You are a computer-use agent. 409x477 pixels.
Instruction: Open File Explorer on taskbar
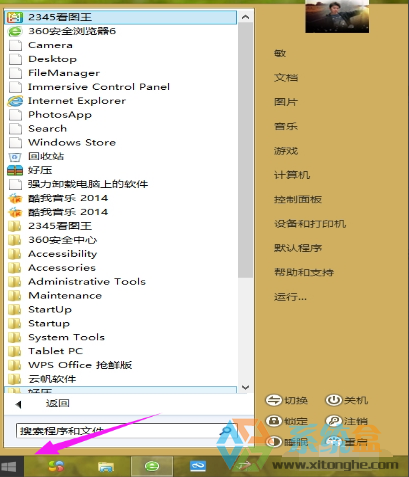(106, 467)
